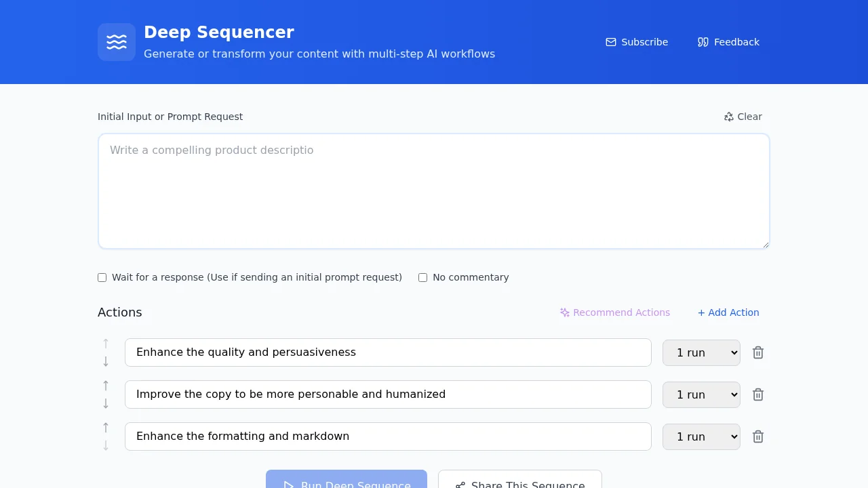The image size is (868, 488).
Task: Click the envelope icon next to Subscribe
Action: pyautogui.click(x=611, y=42)
